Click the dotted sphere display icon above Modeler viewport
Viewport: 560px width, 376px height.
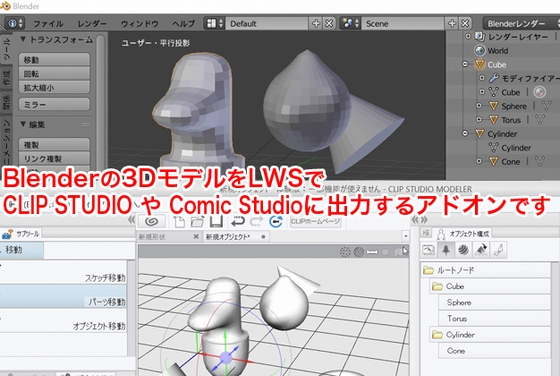[345, 252]
